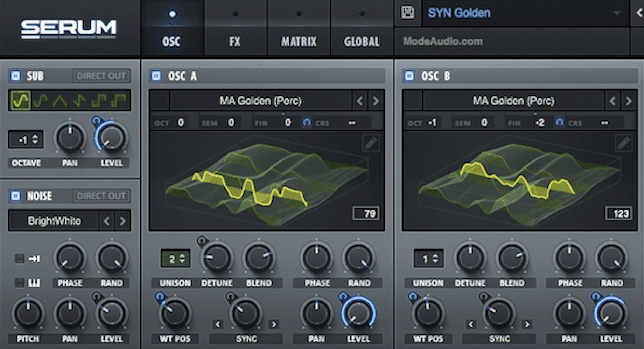Toggle noise keytrack checkbox
This screenshot has height=349, width=644.
pos(20,282)
